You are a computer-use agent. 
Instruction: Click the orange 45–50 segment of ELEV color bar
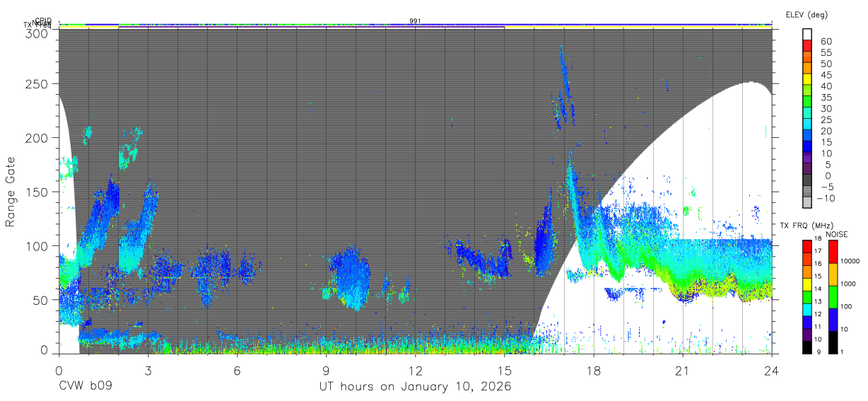[808, 69]
